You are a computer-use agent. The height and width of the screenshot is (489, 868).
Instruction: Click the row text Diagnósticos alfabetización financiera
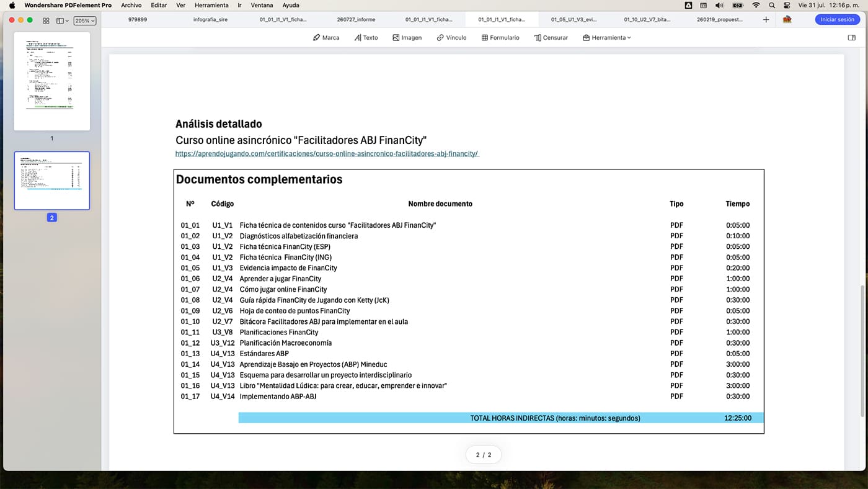pos(299,236)
